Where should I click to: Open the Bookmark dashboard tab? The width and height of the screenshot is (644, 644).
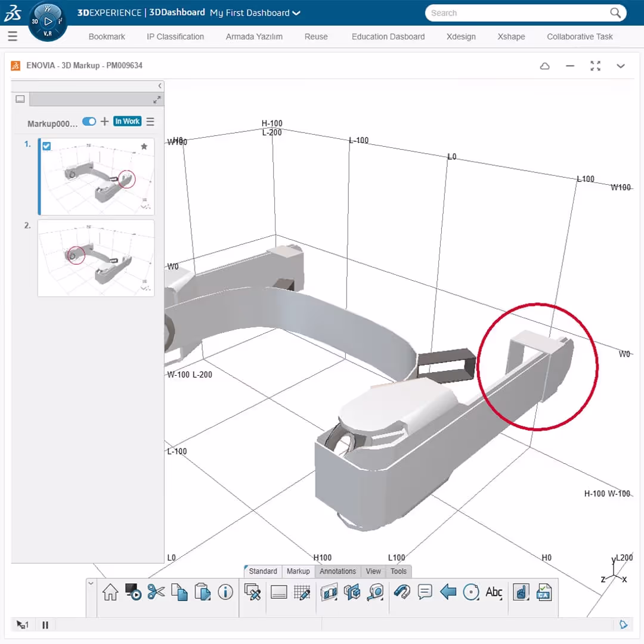tap(107, 36)
